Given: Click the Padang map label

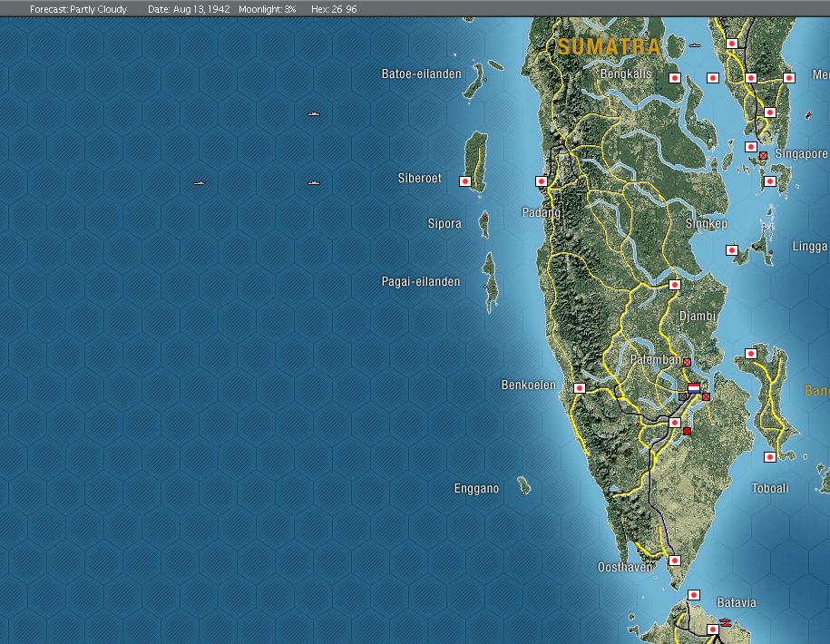Looking at the screenshot, I should point(541,213).
